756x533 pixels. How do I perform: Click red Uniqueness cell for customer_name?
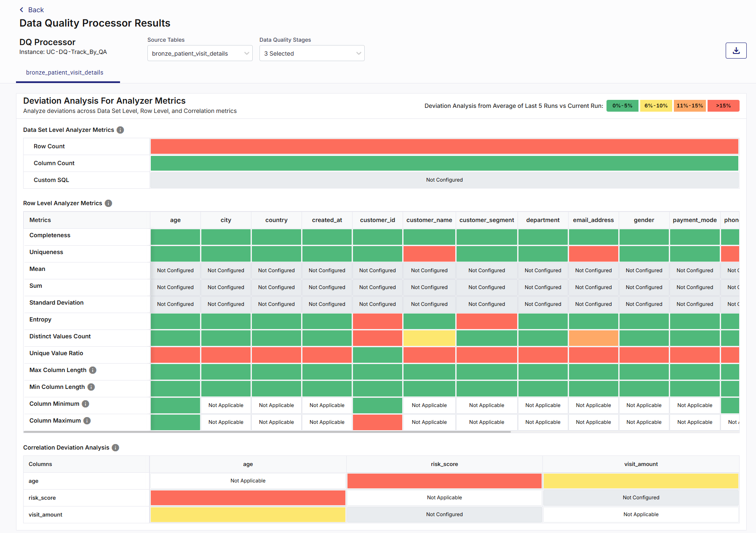pyautogui.click(x=429, y=254)
